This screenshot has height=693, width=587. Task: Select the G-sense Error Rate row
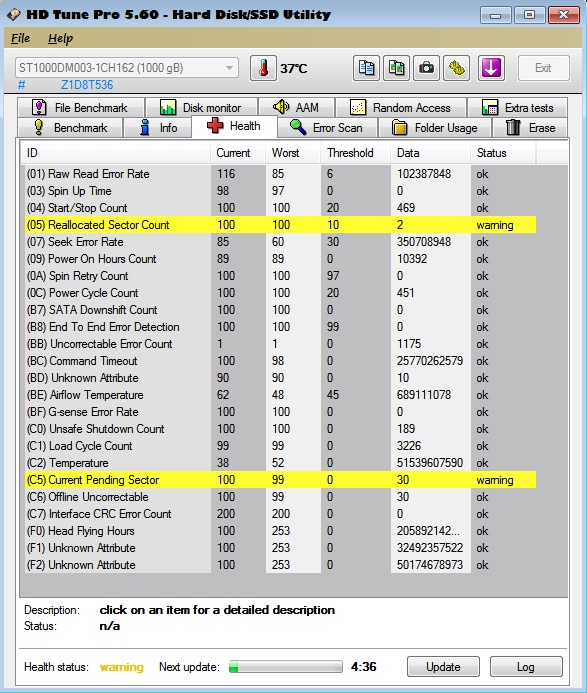280,412
